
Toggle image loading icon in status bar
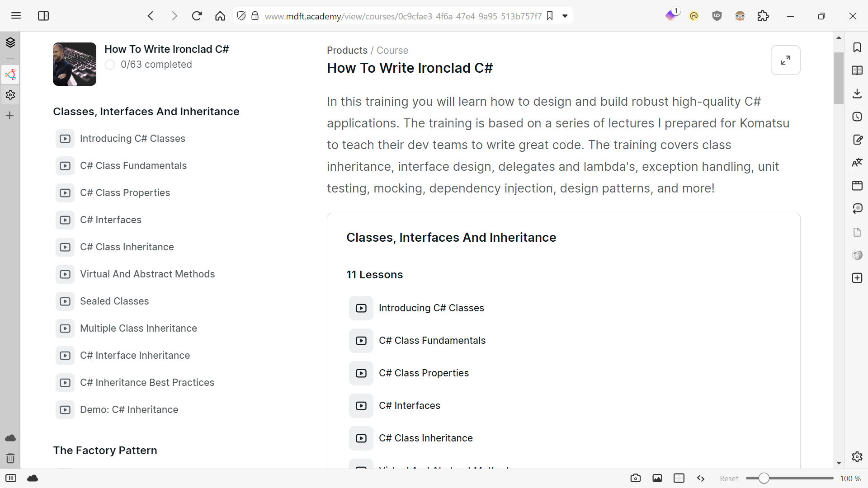click(657, 478)
